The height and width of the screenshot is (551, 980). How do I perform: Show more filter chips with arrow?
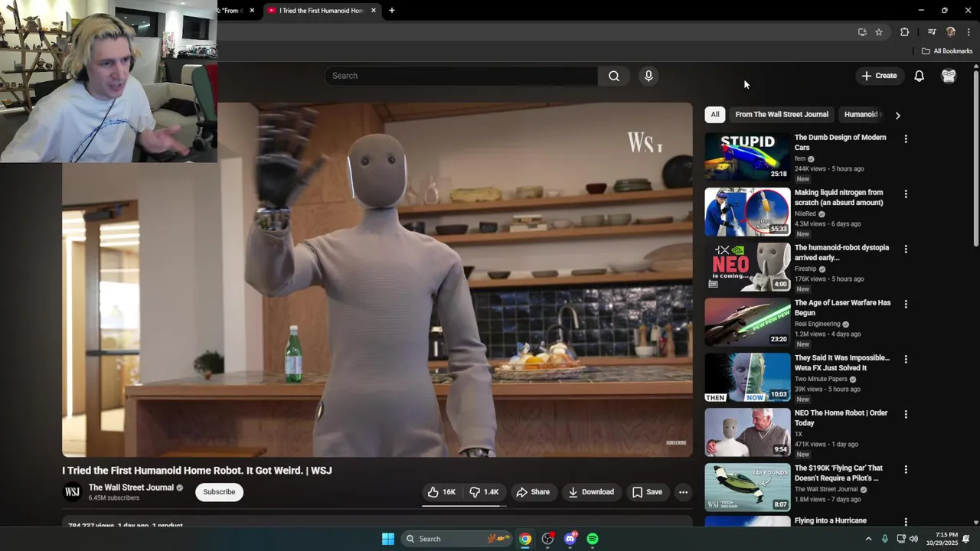(x=897, y=116)
